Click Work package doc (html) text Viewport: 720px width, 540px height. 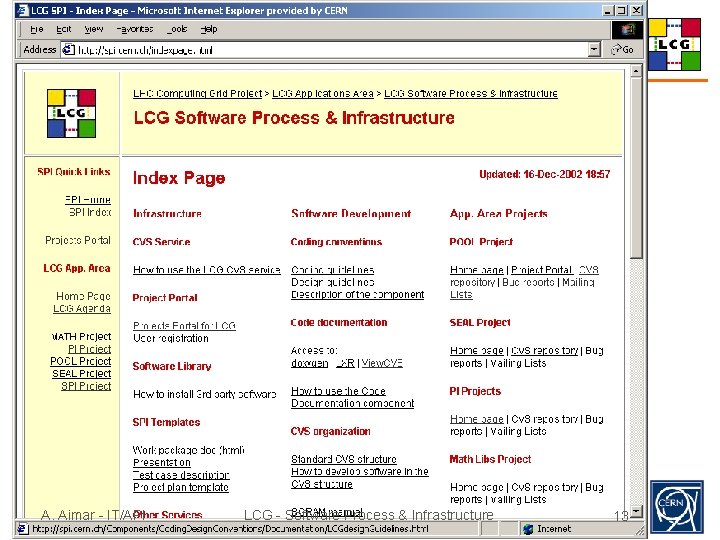coord(189,450)
